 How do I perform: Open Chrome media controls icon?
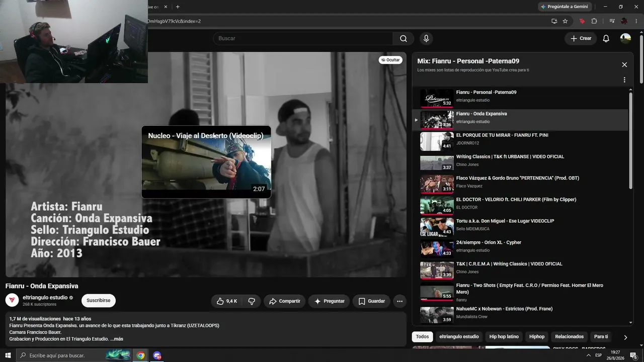click(612, 21)
